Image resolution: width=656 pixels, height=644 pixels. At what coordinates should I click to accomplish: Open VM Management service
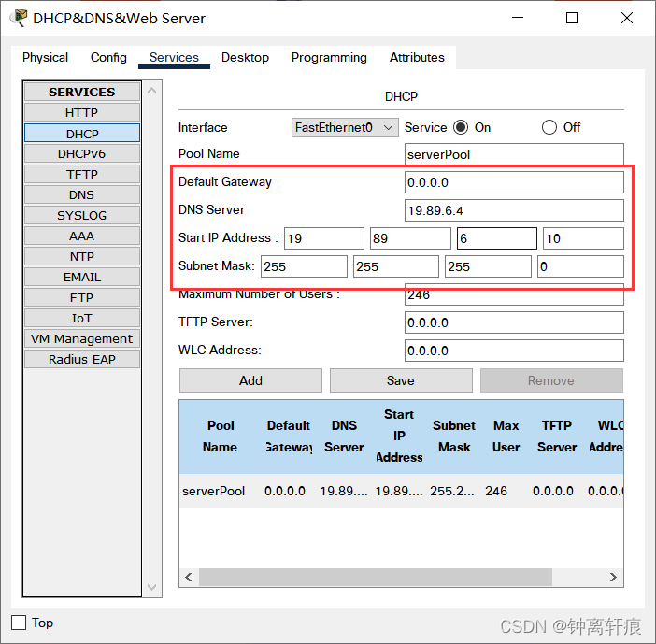point(82,338)
